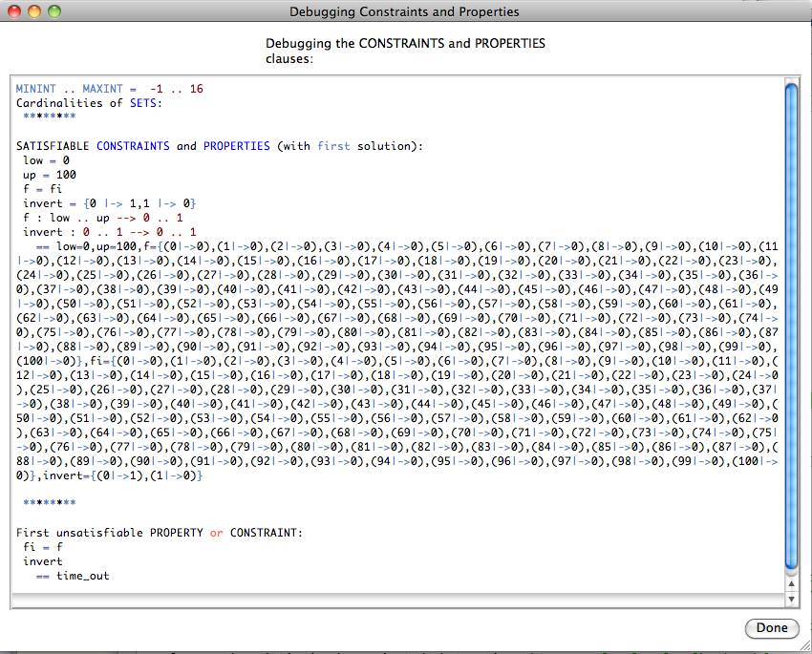812x654 pixels.
Task: Click the blue vertical scrollbar thumb
Action: pos(790,325)
